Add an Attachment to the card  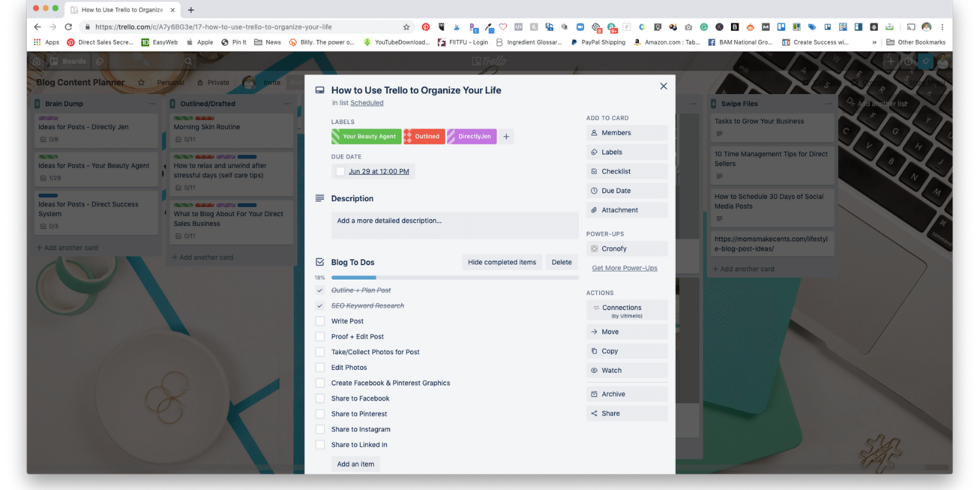pos(627,210)
